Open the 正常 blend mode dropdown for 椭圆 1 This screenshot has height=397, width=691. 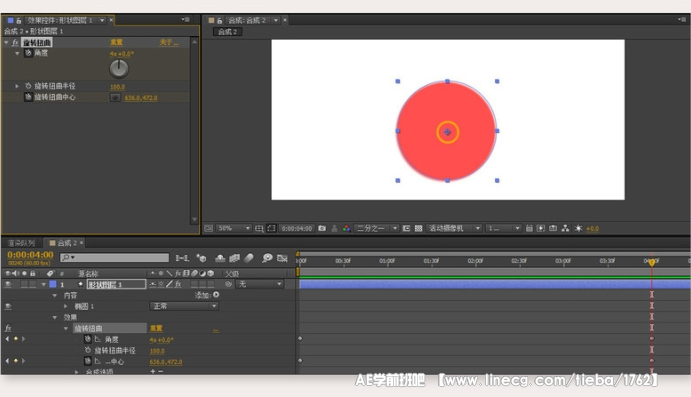pos(184,306)
